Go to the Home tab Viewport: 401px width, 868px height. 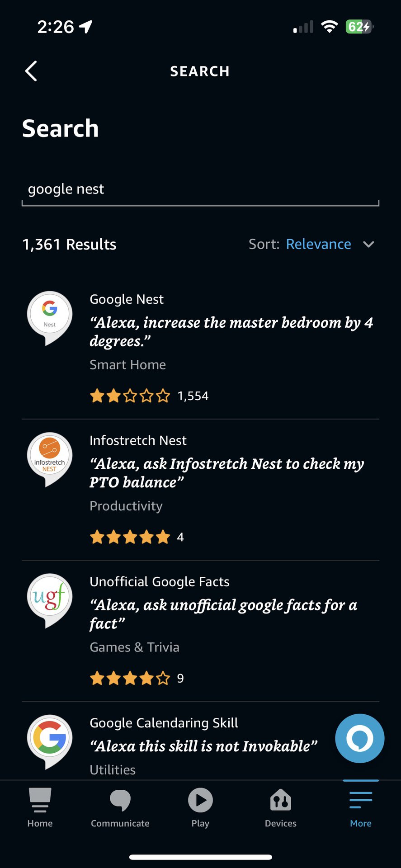click(40, 807)
